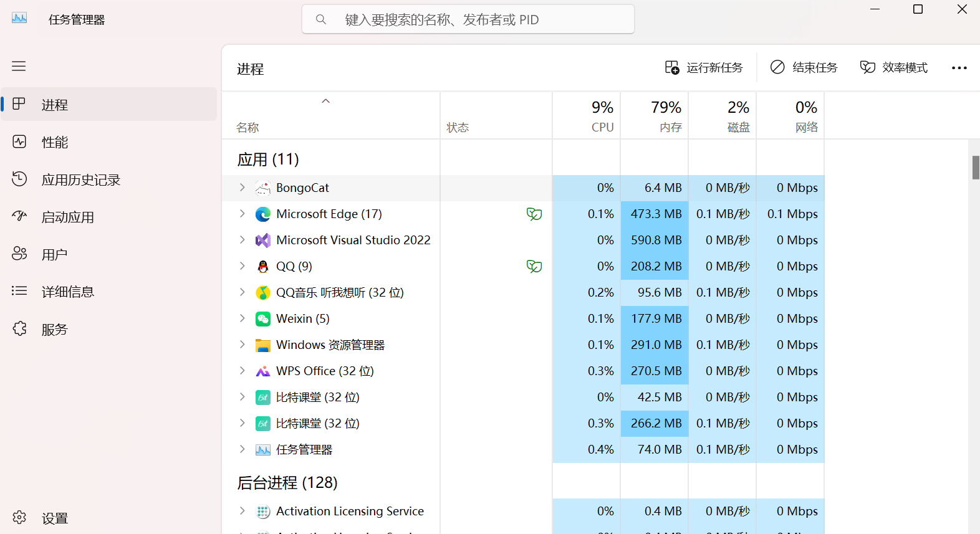Viewport: 980px width, 534px height.
Task: Expand the Weixin (5) group
Action: [x=243, y=318]
